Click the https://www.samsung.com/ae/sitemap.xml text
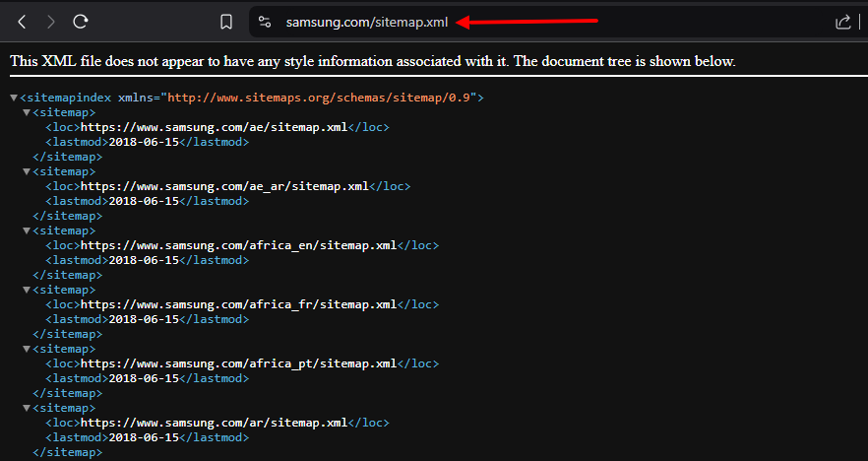Image resolution: width=868 pixels, height=461 pixels. click(215, 127)
